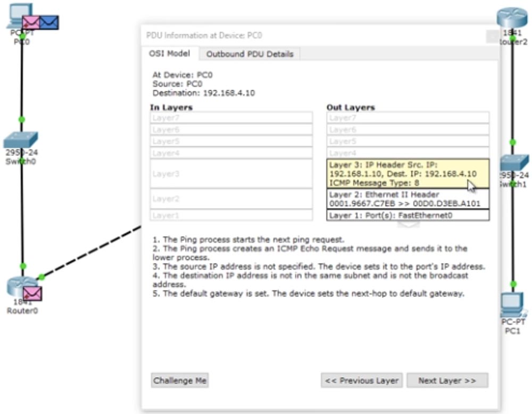532x414 pixels.
Task: Close the PDU Information window
Action: coord(492,36)
